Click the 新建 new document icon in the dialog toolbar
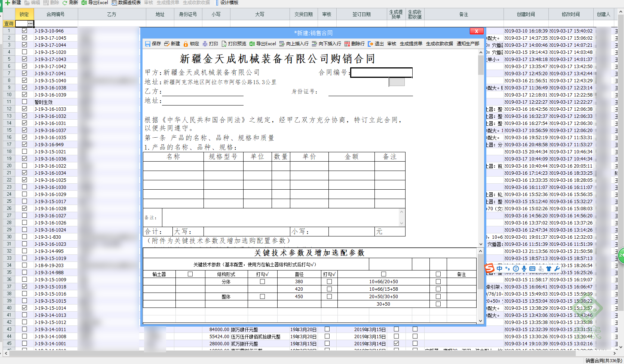The image size is (624, 364). [167, 44]
